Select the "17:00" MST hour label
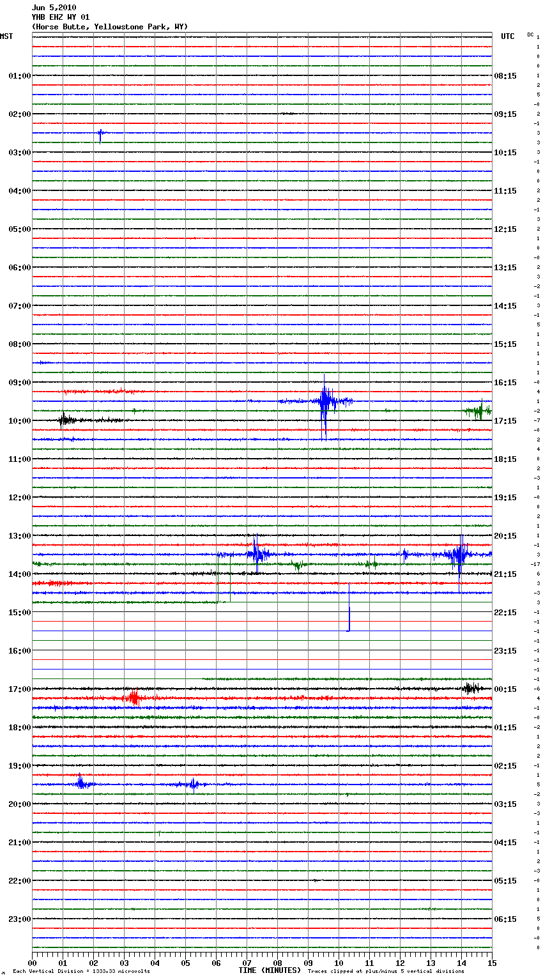Viewport: 543px width, 980px height. tap(19, 689)
